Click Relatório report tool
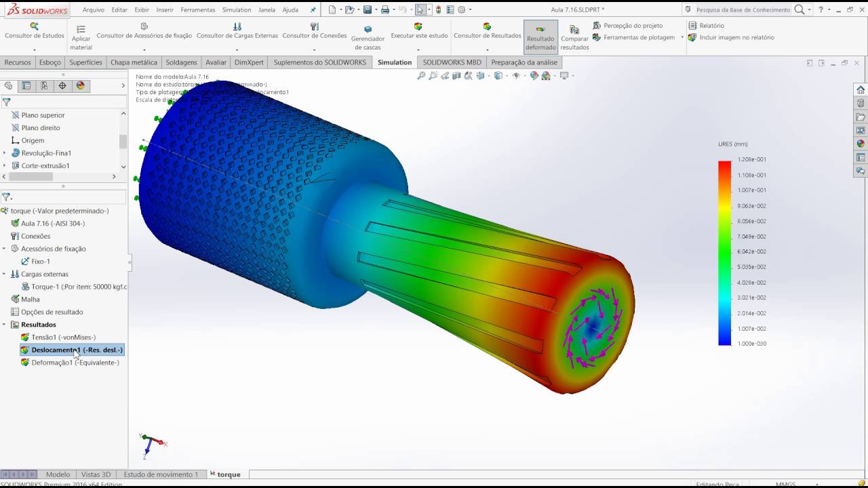868x488 pixels. [706, 26]
